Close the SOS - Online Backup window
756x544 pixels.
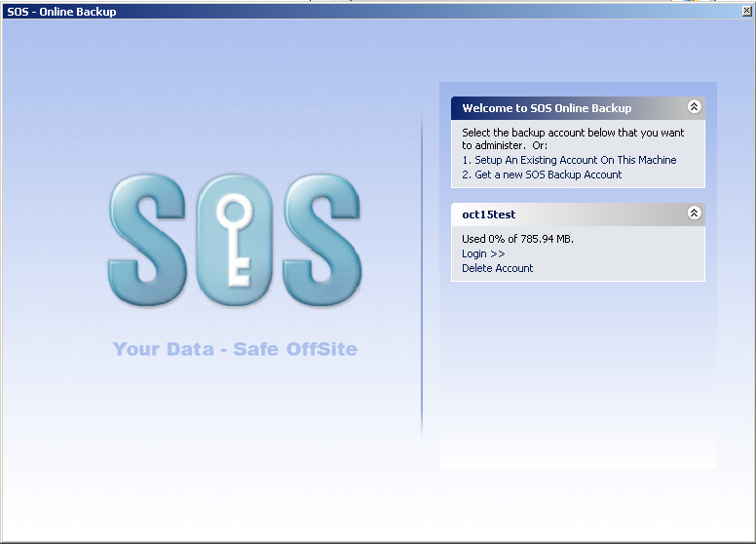point(747,11)
